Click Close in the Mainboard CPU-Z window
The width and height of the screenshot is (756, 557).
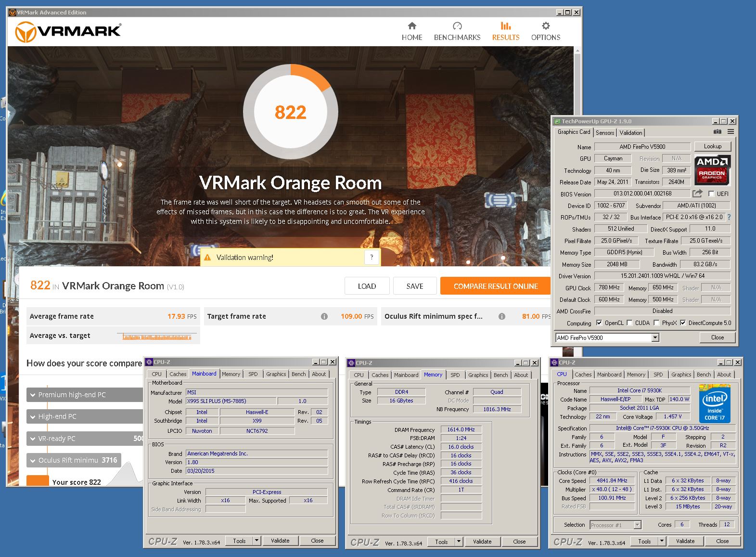click(317, 541)
